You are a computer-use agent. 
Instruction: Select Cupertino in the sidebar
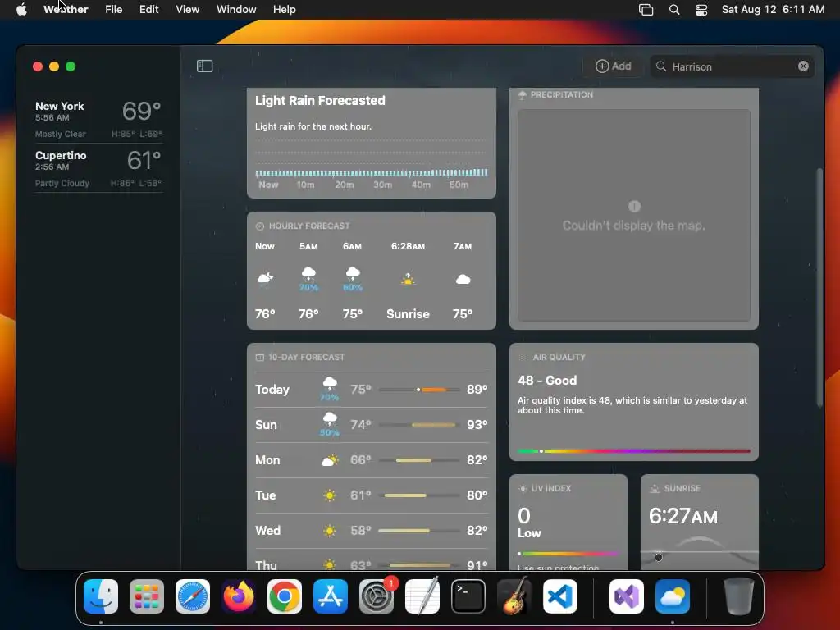(98, 168)
